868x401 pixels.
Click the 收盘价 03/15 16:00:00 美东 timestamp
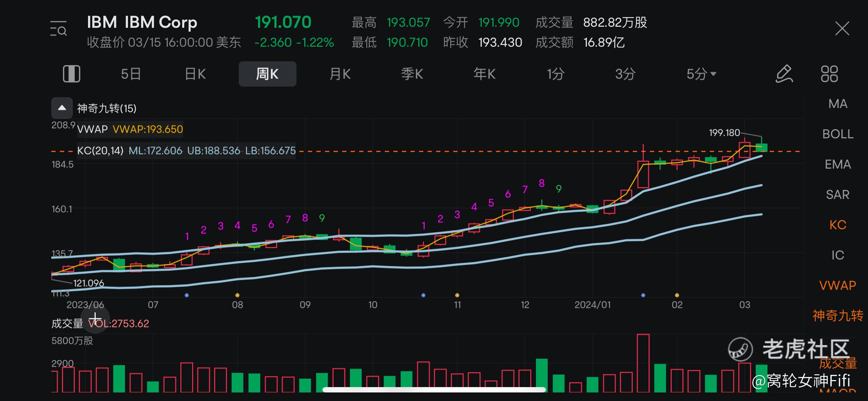pos(164,42)
